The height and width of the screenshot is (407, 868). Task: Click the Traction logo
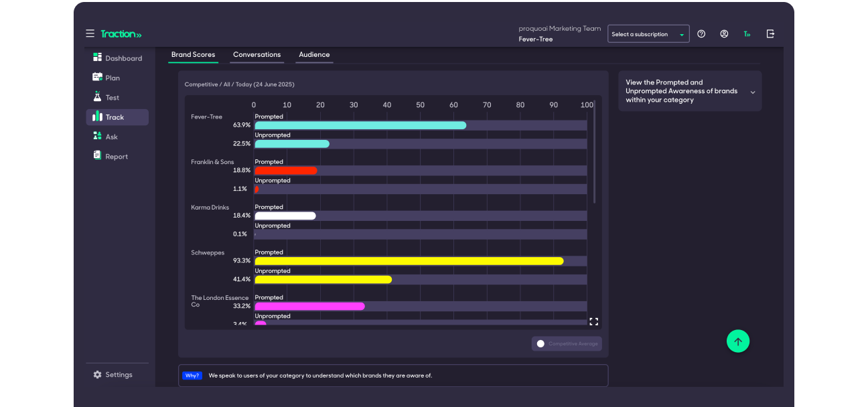(121, 34)
